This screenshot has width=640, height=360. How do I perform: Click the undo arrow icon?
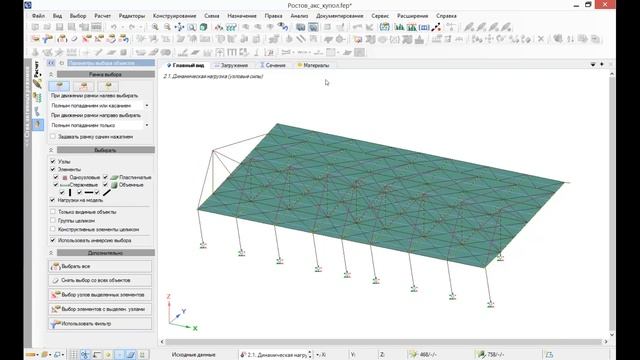point(113,27)
